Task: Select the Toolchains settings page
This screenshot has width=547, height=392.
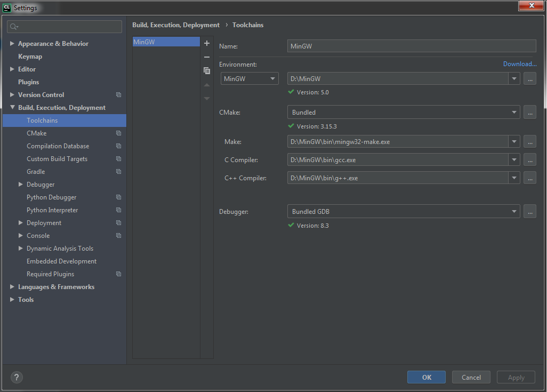Action: (x=65, y=121)
